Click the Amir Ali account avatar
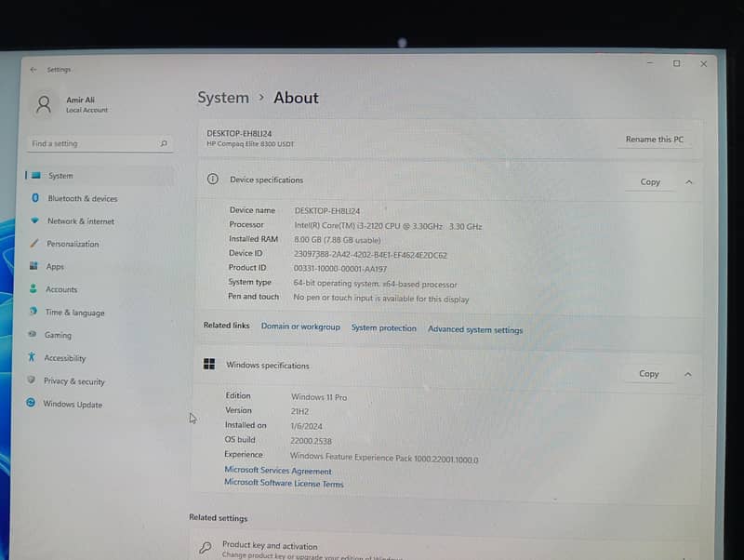Screen dimensions: 744x560 coord(44,104)
